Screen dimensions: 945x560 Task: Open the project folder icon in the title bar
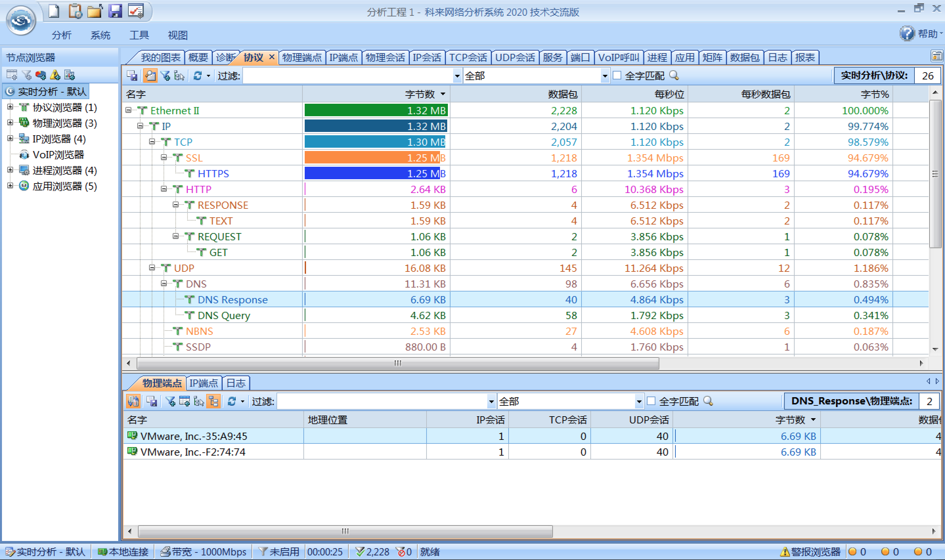click(94, 11)
